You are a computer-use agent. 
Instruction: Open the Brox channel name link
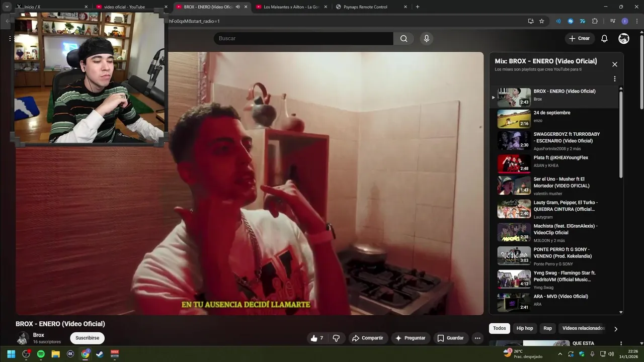click(39, 335)
